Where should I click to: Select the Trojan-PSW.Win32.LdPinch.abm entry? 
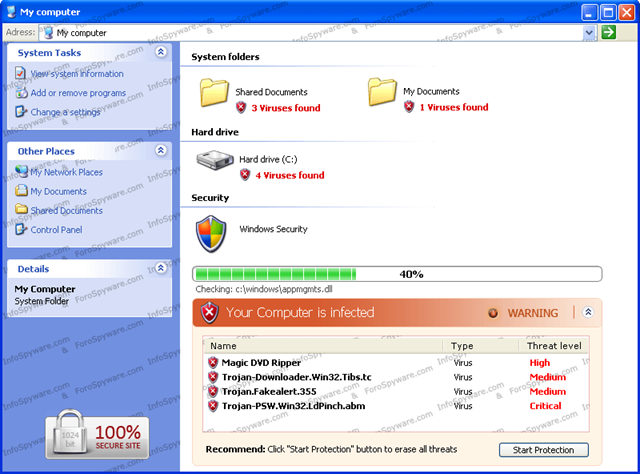click(x=293, y=406)
